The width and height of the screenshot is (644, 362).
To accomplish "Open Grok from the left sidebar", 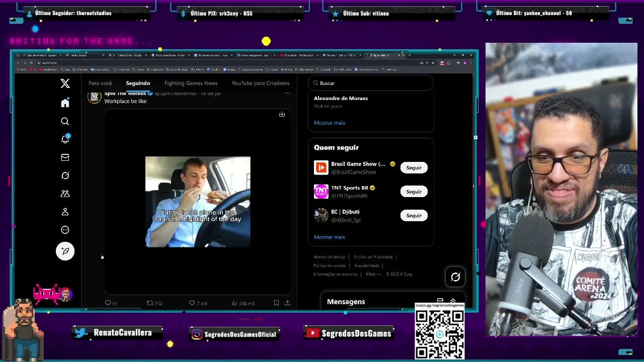I will (65, 175).
